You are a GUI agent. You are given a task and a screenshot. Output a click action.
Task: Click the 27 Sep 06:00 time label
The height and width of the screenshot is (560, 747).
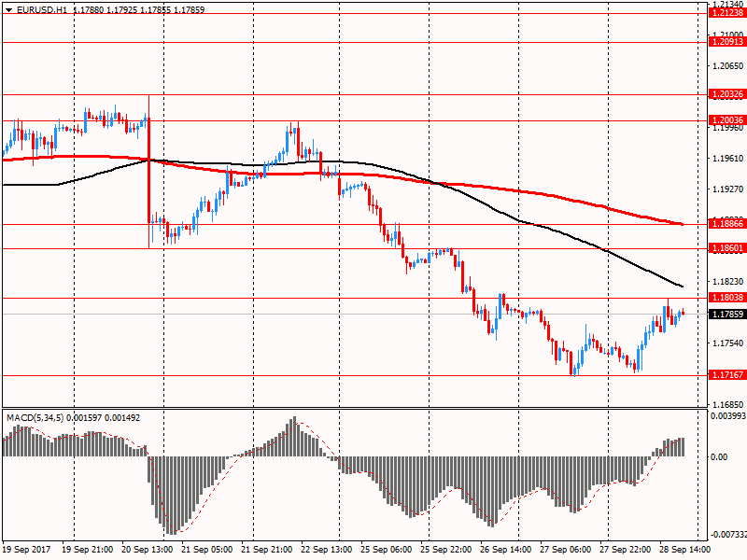566,550
